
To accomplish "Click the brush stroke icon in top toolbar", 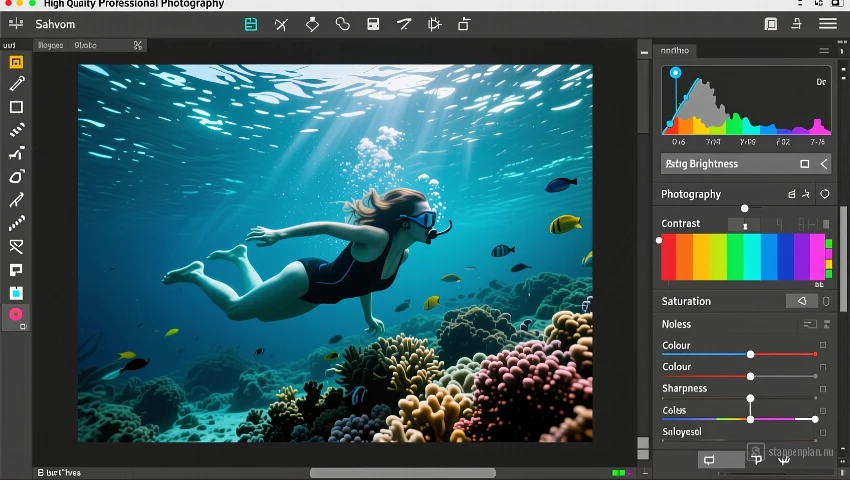I will (x=404, y=24).
